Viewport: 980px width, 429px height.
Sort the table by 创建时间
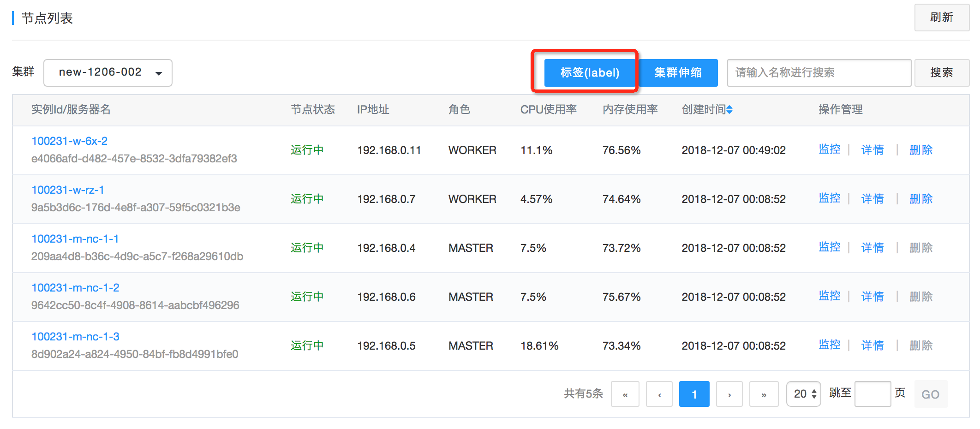[707, 109]
